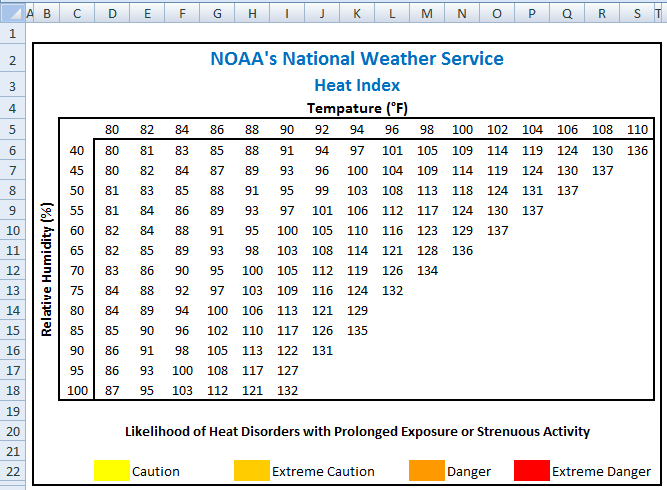Select column header B
This screenshot has height=490, width=667.
tap(47, 14)
